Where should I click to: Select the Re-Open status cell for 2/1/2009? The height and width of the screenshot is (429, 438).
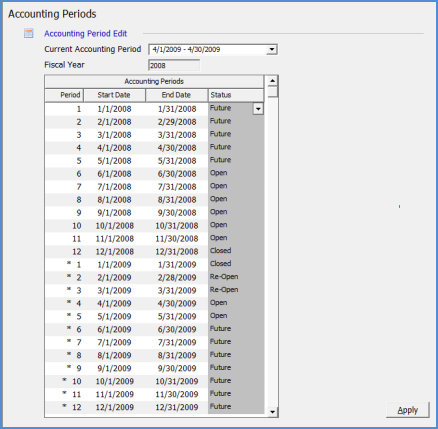[236, 277]
